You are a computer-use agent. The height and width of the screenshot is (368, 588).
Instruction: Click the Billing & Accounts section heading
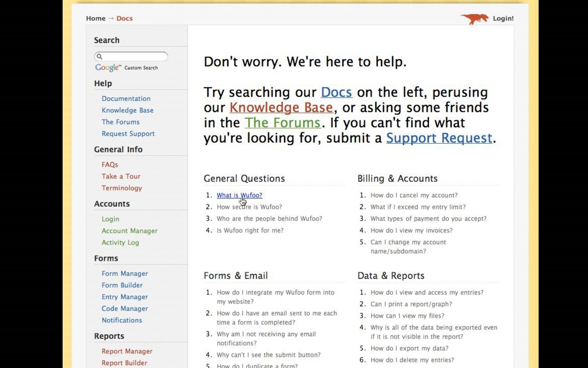(x=397, y=179)
